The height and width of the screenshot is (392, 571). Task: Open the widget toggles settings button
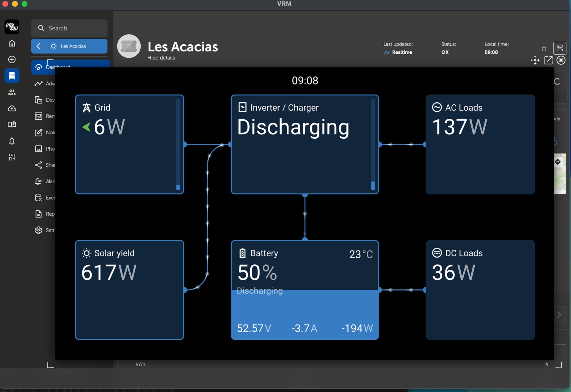pos(559,48)
